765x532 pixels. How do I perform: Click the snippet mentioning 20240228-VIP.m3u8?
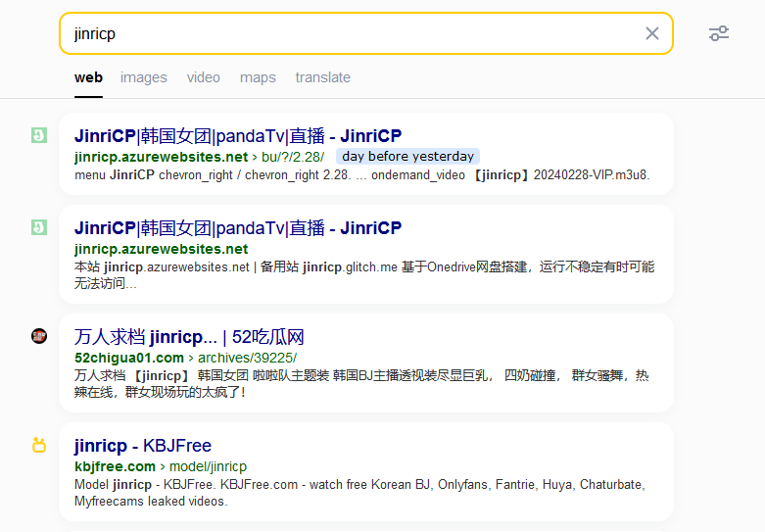[362, 174]
